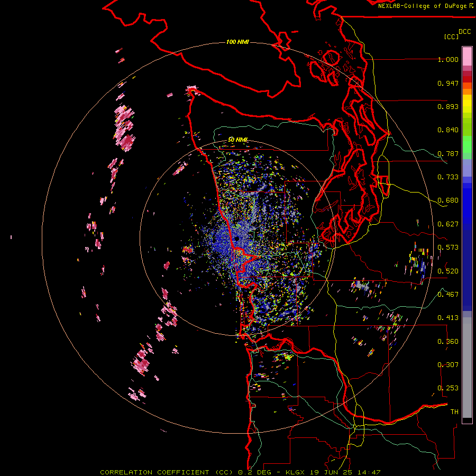Click the TH threshold label on the scale
Image resolution: width=476 pixels, height=476 pixels.
(454, 412)
